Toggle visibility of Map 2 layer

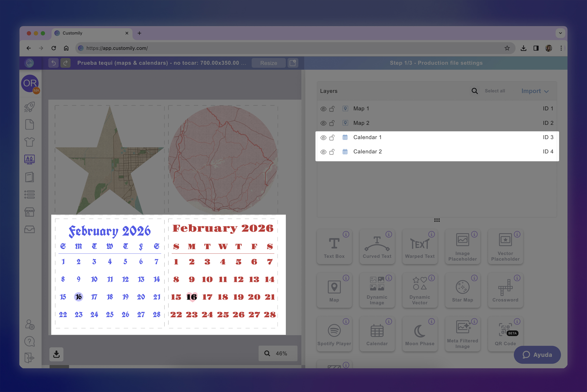click(323, 123)
